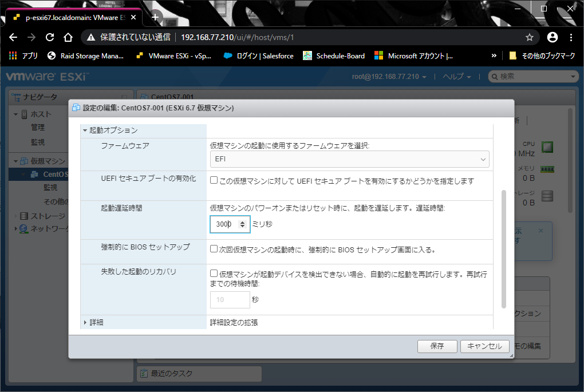Click the 設定の編集 dialog title VM icon
This screenshot has height=392, width=584.
pos(76,108)
